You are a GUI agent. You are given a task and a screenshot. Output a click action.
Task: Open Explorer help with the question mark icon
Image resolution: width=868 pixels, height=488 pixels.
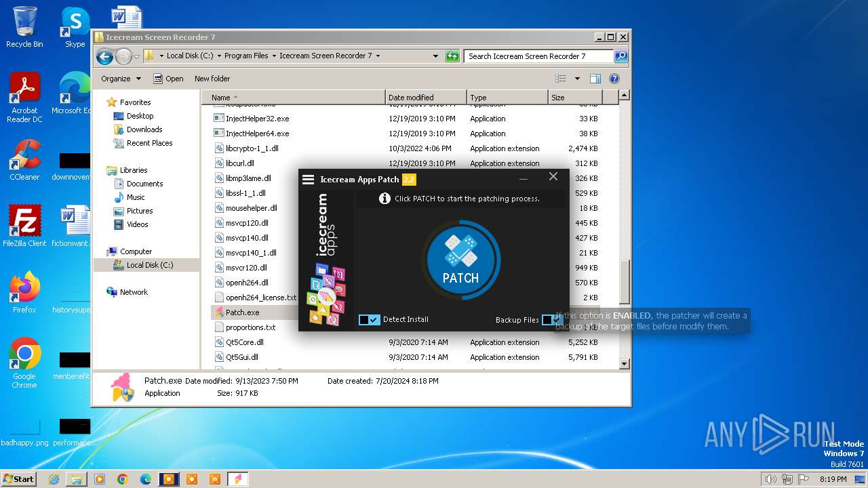614,79
